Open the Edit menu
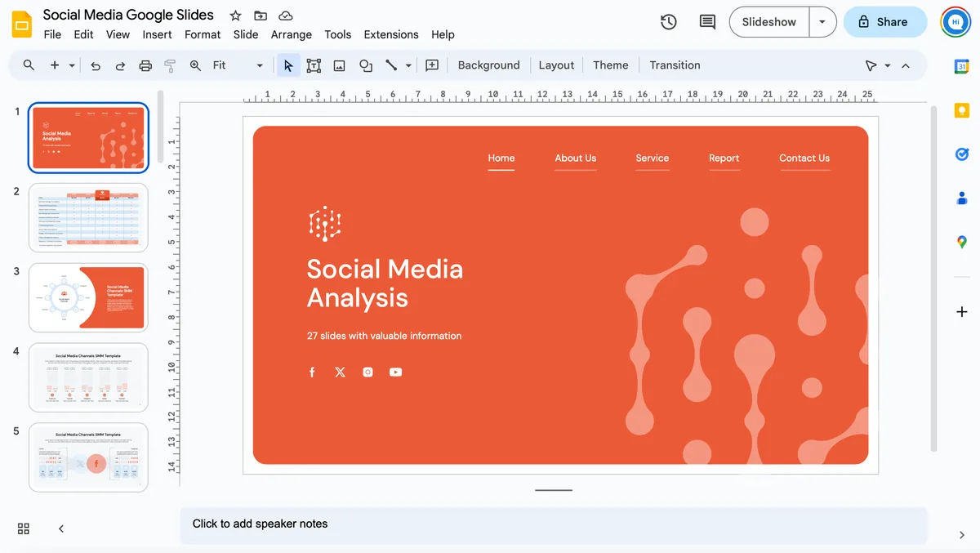Image resolution: width=980 pixels, height=553 pixels. (83, 34)
